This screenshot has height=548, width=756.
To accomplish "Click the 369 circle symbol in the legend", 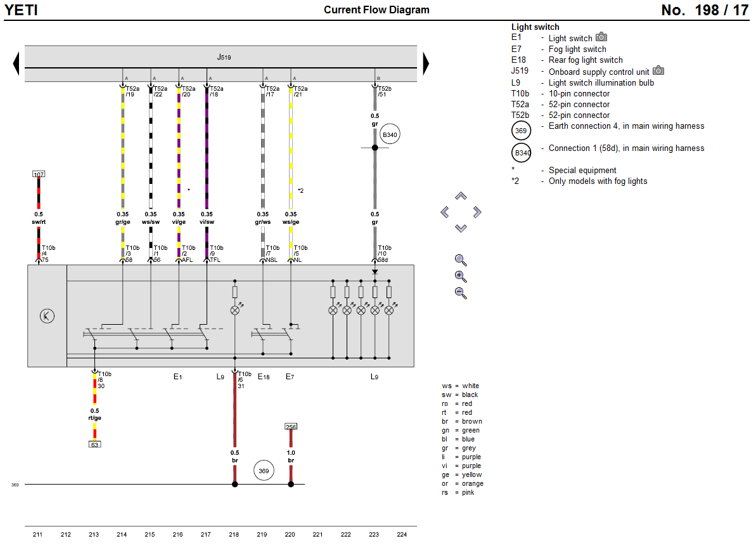I will tap(521, 131).
